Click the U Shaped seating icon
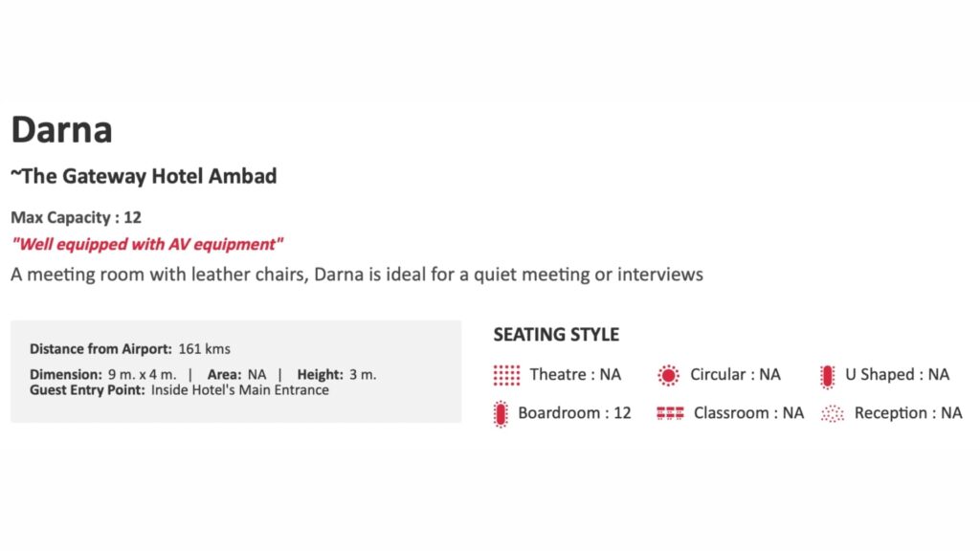 pyautogui.click(x=827, y=375)
